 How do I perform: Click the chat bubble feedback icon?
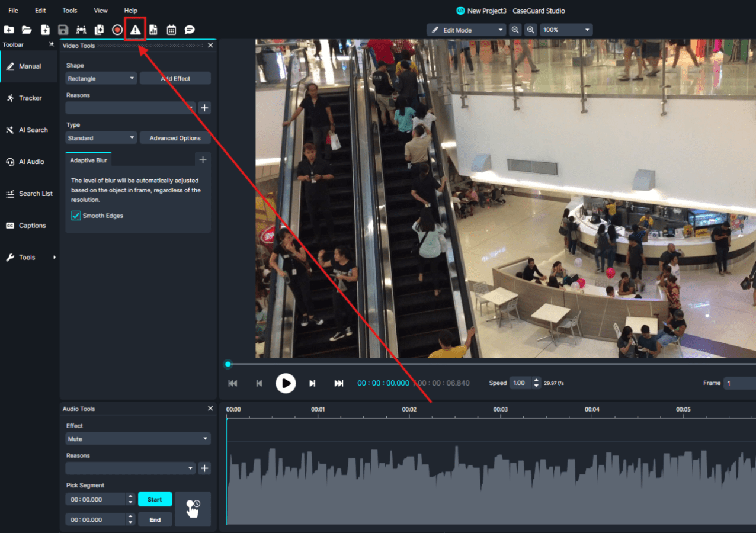pyautogui.click(x=190, y=30)
